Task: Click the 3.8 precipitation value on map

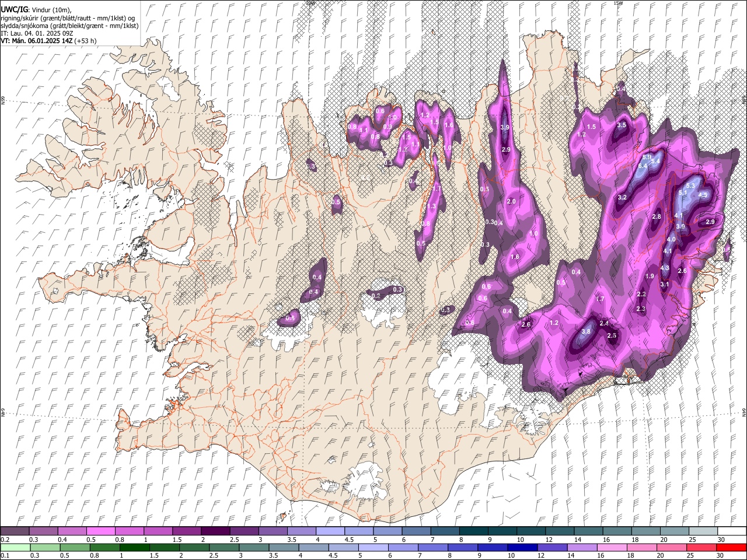Action: pyautogui.click(x=587, y=331)
